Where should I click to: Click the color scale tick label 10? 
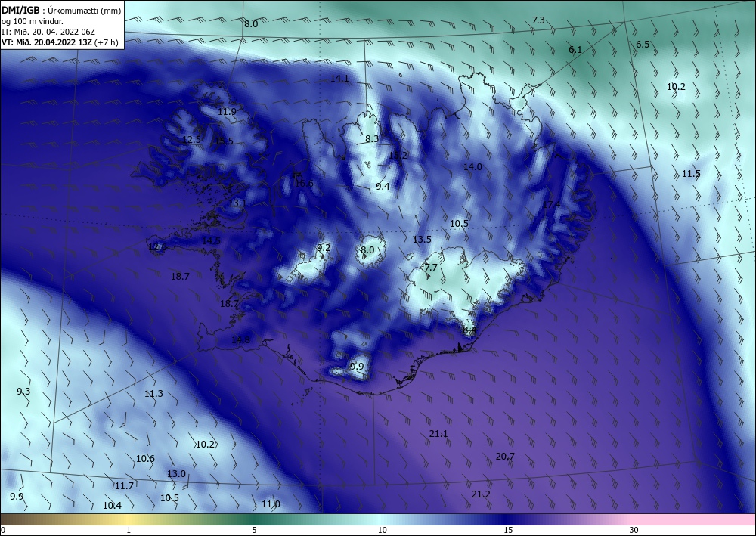[x=382, y=530]
